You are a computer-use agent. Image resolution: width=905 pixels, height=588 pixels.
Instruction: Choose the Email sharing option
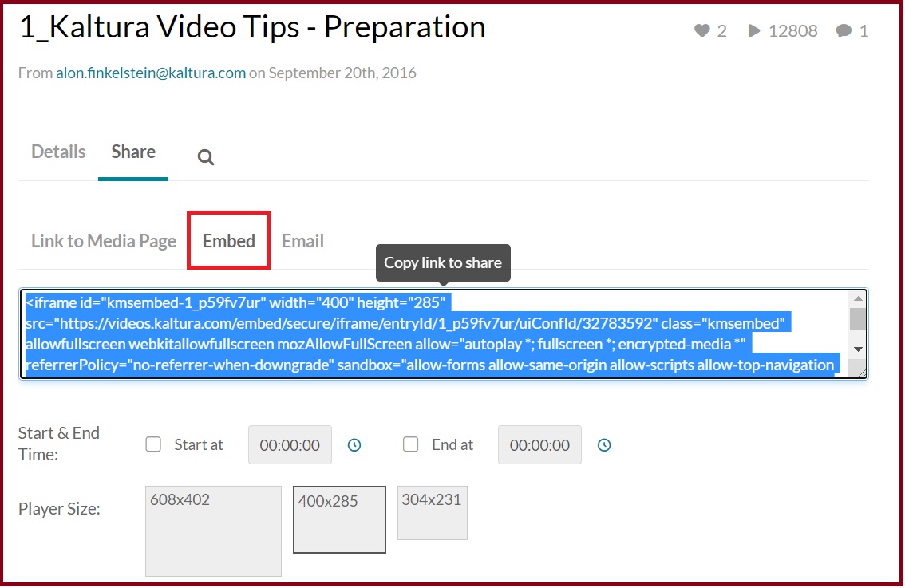[x=302, y=241]
